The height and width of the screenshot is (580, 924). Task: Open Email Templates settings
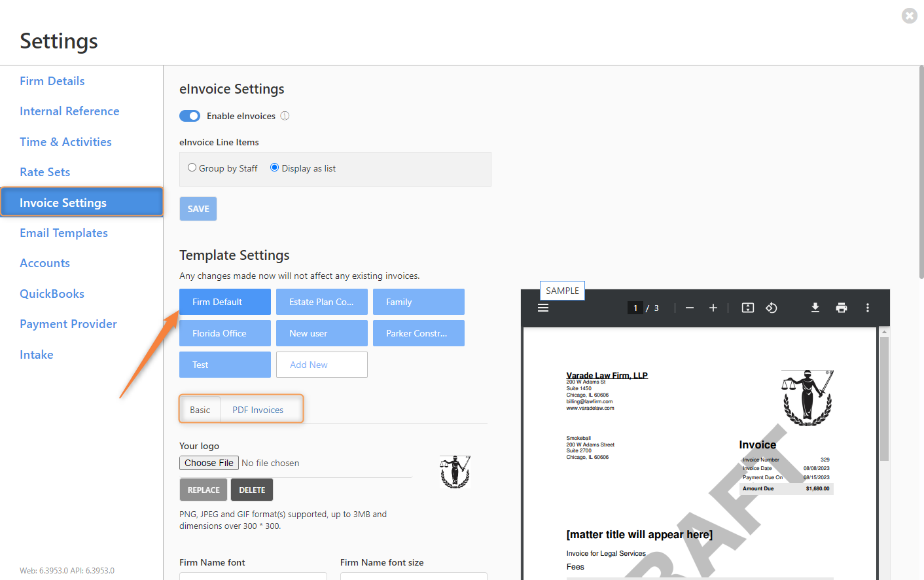63,233
